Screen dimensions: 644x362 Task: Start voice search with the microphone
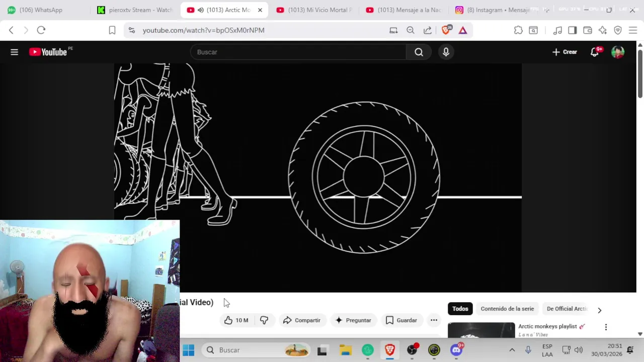pos(446,52)
